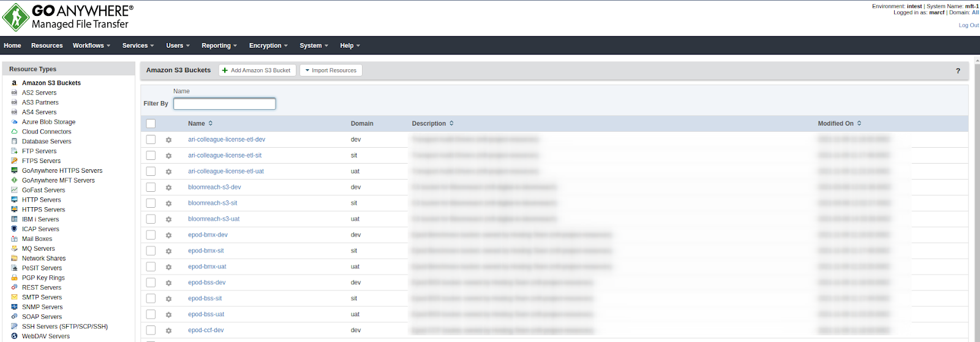980x342 pixels.
Task: Open gear menu for ari-colleague-license-etl-dev
Action: [x=168, y=140]
